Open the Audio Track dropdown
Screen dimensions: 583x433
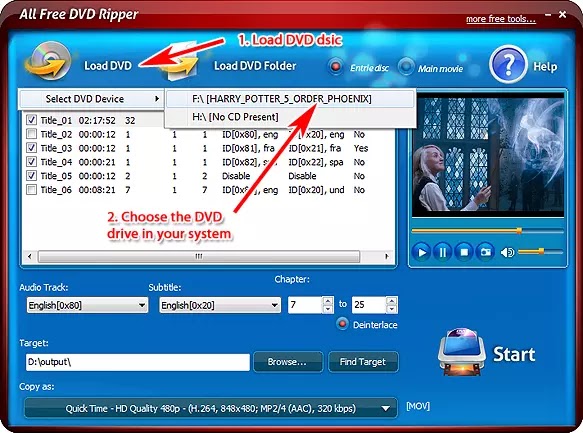point(87,305)
